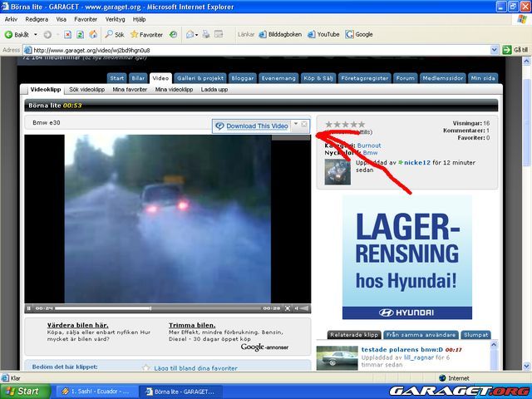The image size is (532, 399).
Task: Open the Favoriter star toolbar button
Action: [145, 34]
